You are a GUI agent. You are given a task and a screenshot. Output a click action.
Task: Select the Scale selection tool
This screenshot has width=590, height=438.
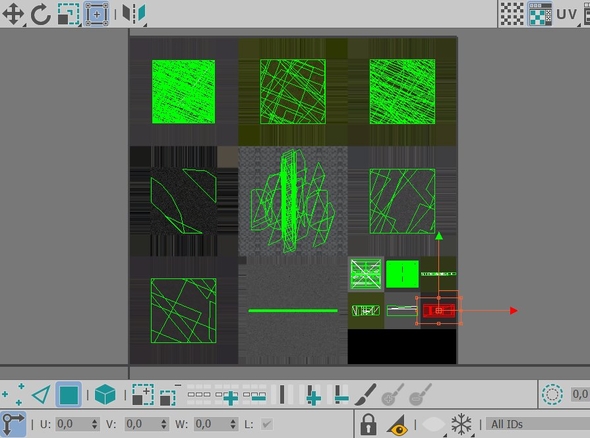(x=68, y=14)
